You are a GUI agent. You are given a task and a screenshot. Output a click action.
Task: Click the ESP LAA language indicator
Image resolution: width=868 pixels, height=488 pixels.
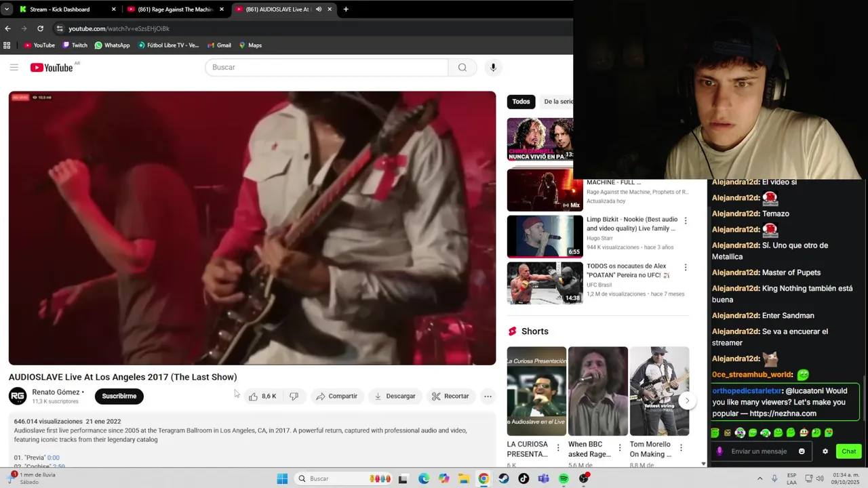click(791, 479)
